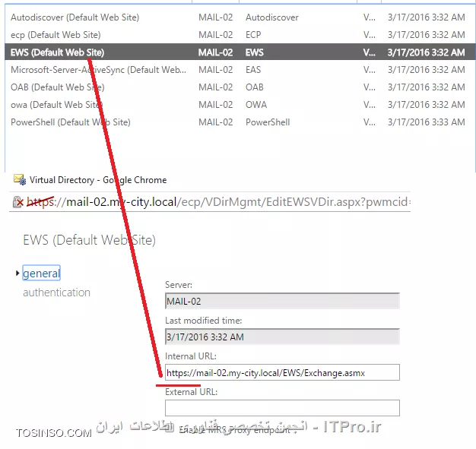Select the EWS (Default Web Site) row

pyautogui.click(x=240, y=52)
